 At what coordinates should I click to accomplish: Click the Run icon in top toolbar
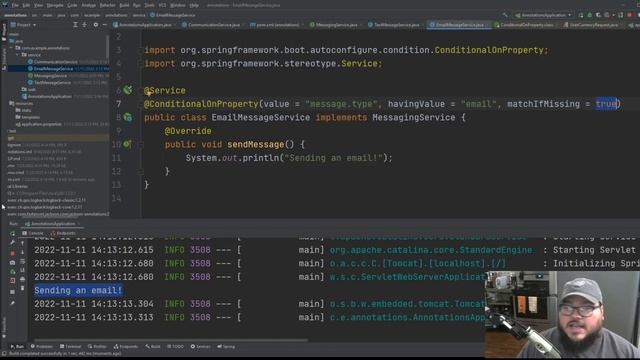[581, 15]
